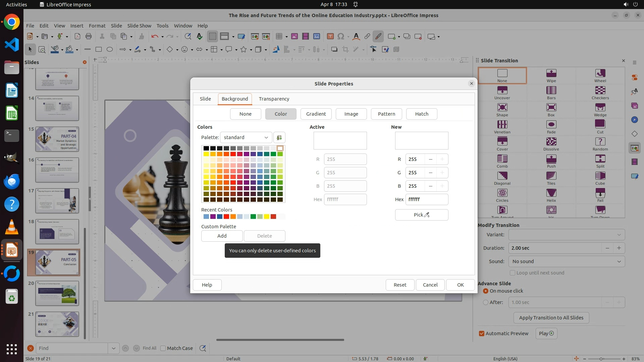Switch to the Transparency tab
The image size is (644, 362).
[274, 99]
